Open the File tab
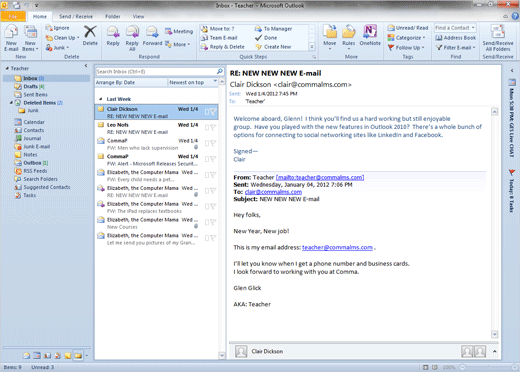This screenshot has height=372, width=520. (13, 16)
